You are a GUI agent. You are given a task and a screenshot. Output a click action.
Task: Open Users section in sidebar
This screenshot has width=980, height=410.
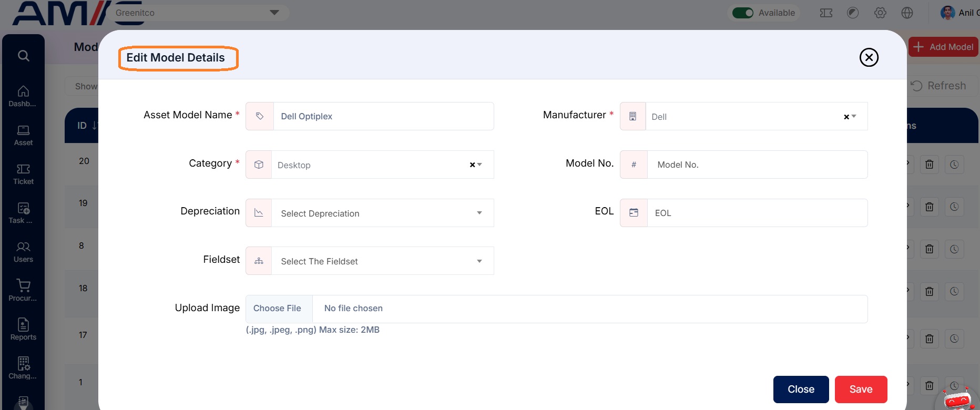click(23, 252)
